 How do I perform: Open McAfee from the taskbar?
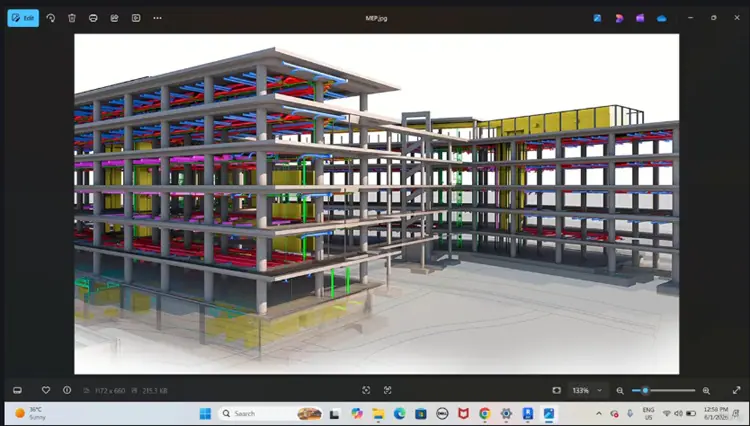(463, 414)
